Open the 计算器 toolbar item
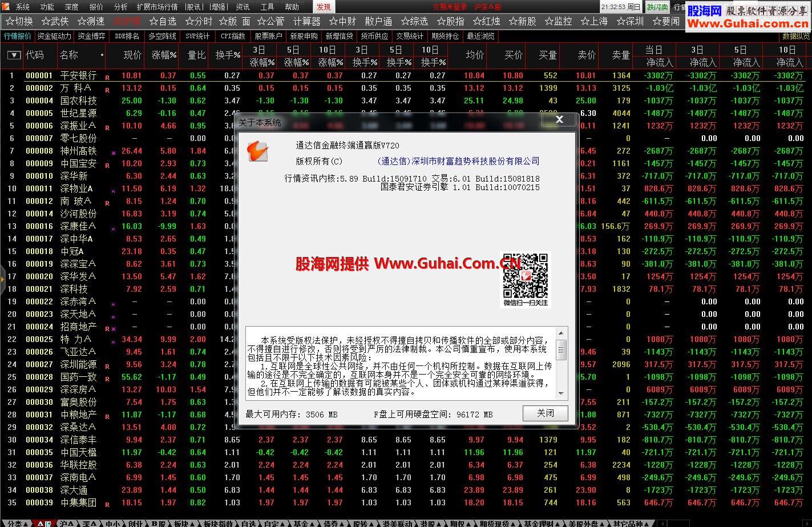This screenshot has width=812, height=527. 307,21
